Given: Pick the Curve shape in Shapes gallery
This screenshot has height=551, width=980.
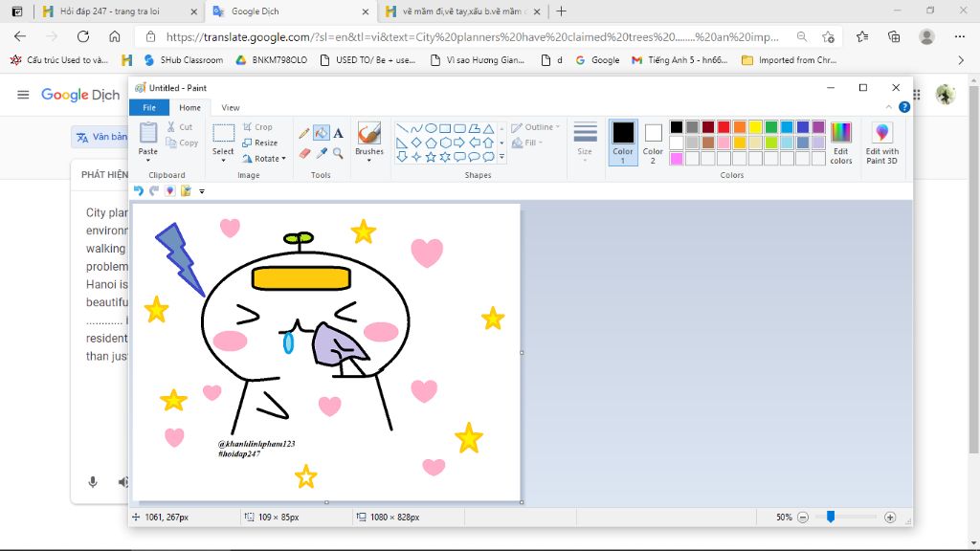Looking at the screenshot, I should click(x=416, y=129).
